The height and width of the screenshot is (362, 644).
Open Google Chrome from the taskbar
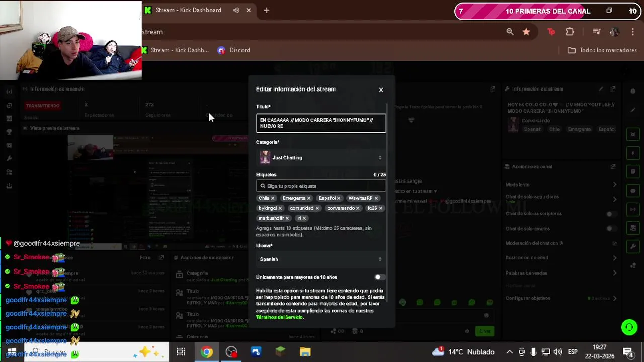(x=207, y=352)
